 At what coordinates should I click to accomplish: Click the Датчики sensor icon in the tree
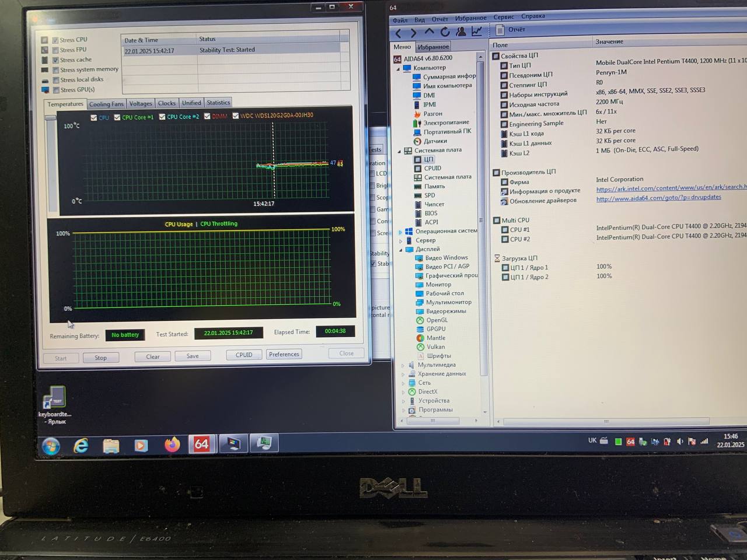point(417,141)
